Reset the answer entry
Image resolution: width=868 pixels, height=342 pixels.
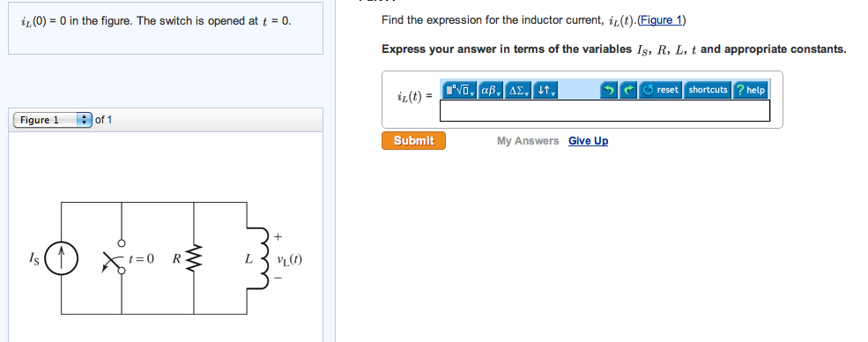(x=661, y=90)
